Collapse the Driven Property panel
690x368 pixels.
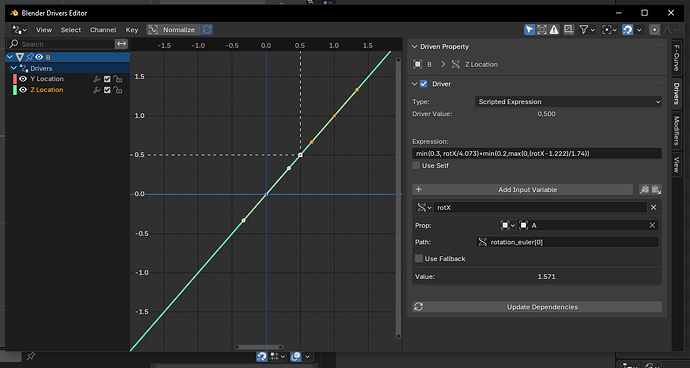click(414, 47)
